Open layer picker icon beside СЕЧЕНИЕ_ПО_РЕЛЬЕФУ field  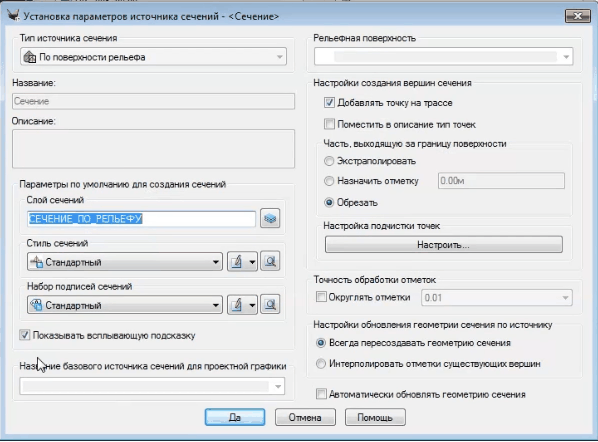point(270,219)
